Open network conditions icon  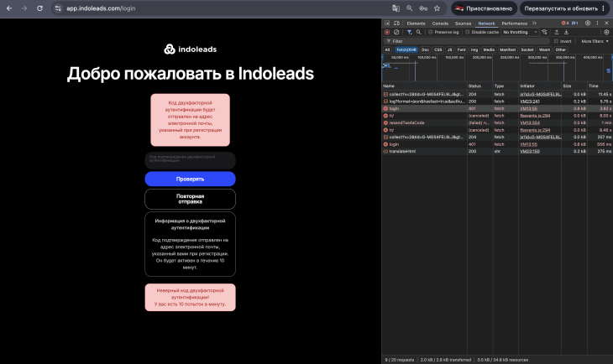click(x=544, y=32)
